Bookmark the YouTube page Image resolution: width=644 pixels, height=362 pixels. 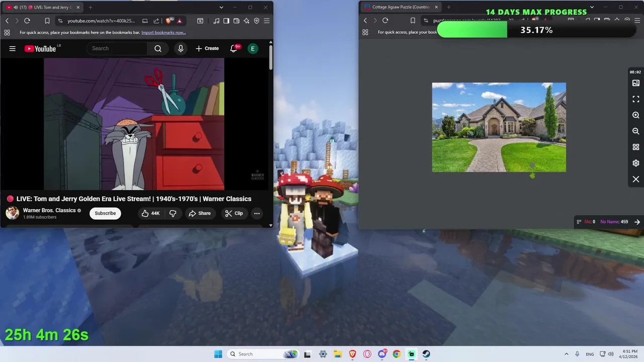(47, 21)
